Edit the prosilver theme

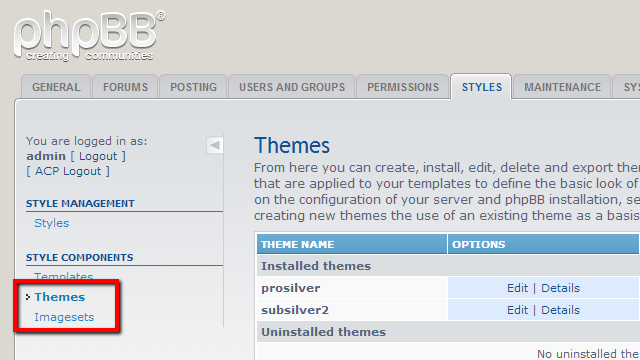click(518, 288)
